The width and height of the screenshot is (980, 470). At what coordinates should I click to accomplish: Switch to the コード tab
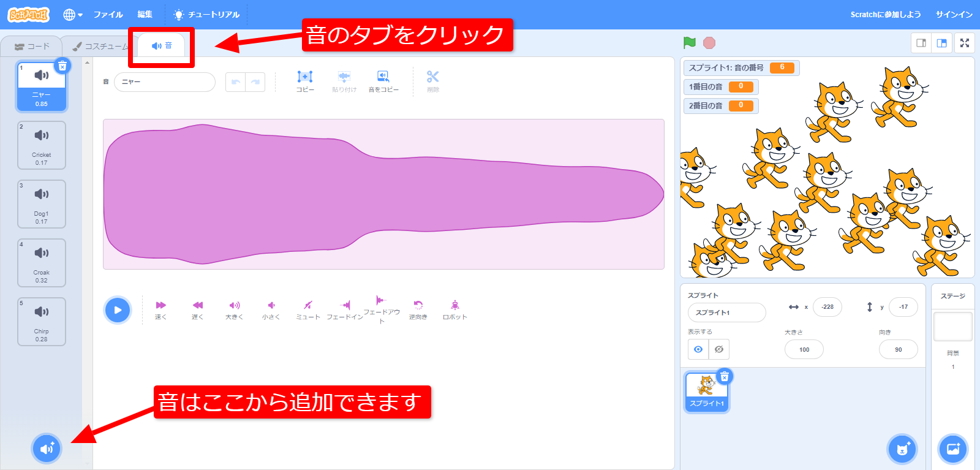tap(31, 47)
